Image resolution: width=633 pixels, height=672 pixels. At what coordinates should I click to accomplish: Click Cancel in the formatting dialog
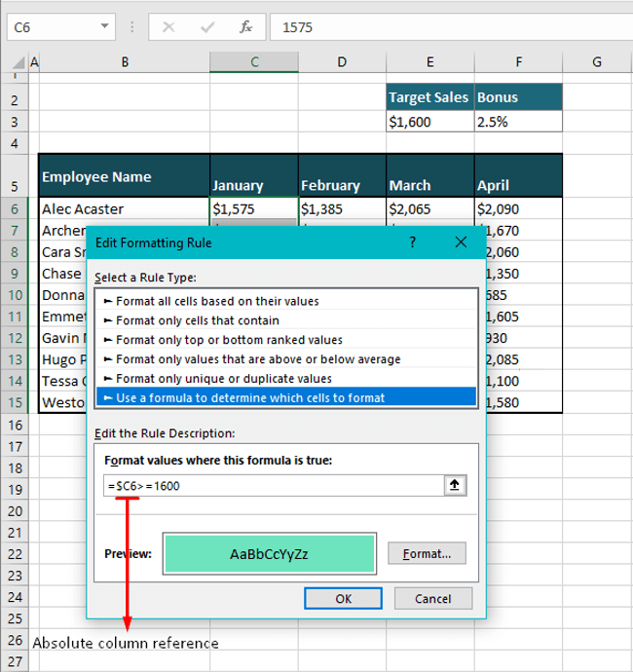point(432,598)
